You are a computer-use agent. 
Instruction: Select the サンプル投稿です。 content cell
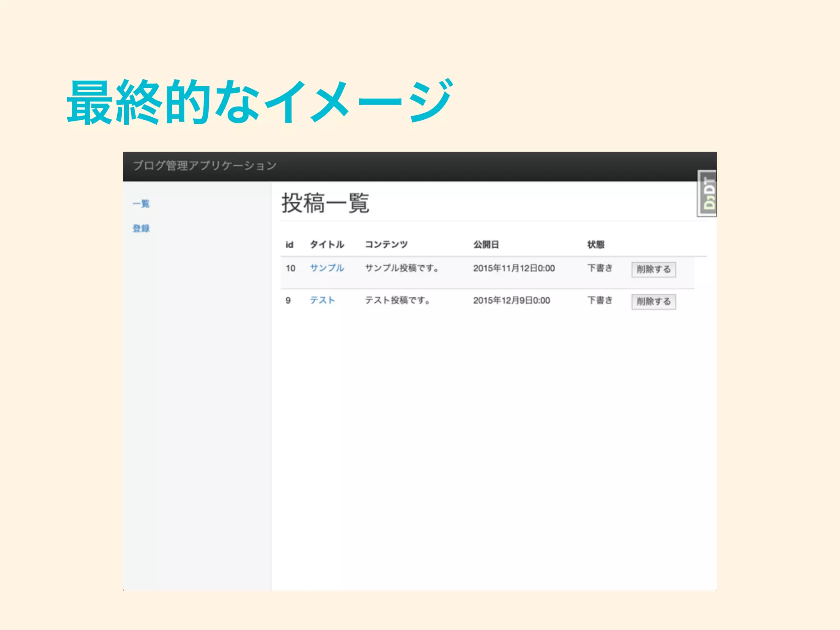(402, 268)
